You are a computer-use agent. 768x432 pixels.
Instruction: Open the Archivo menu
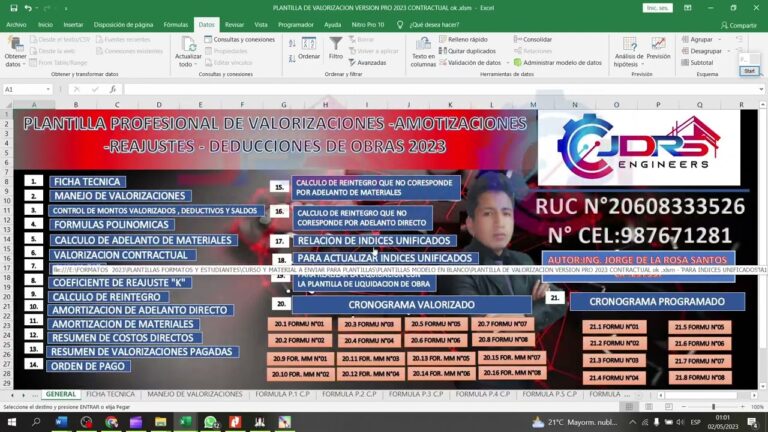point(16,24)
